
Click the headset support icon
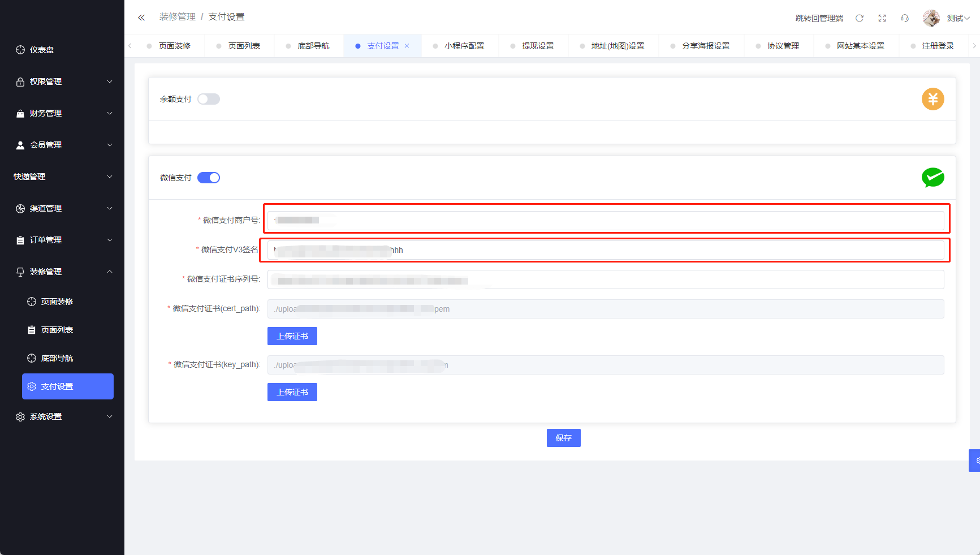[904, 18]
